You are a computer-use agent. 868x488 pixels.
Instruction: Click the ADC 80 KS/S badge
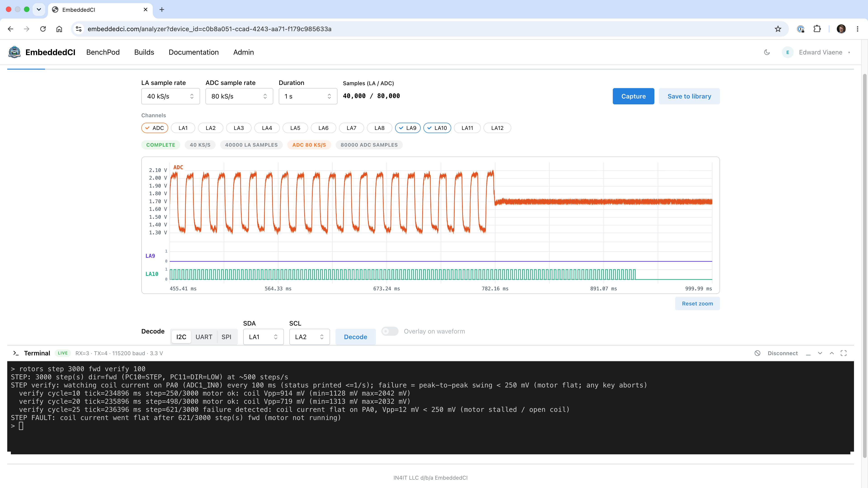click(309, 145)
